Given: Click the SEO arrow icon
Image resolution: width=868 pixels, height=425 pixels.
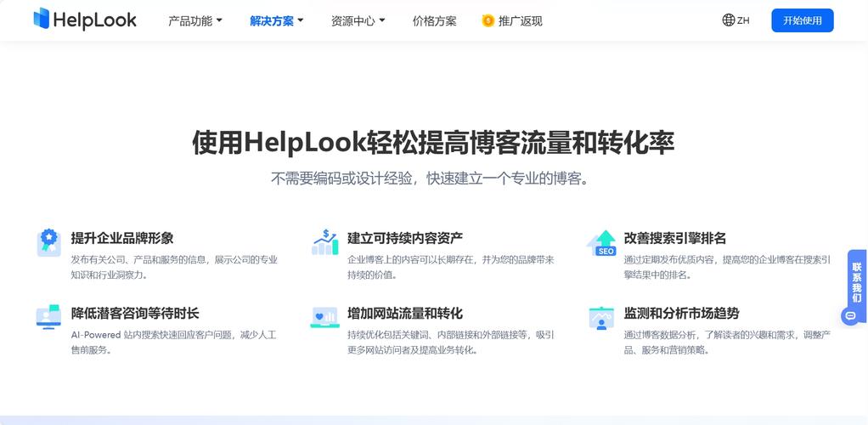Looking at the screenshot, I should tap(601, 243).
